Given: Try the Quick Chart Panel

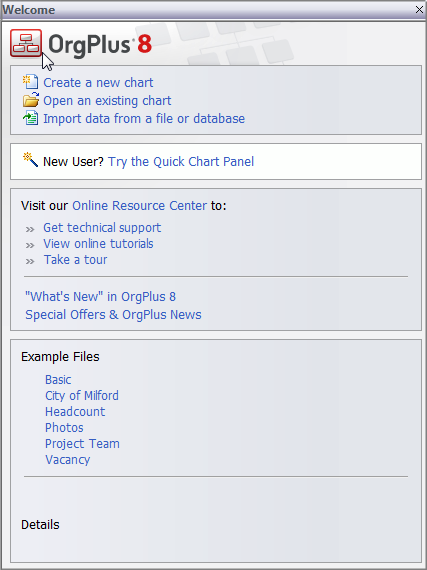Looking at the screenshot, I should click(x=181, y=162).
